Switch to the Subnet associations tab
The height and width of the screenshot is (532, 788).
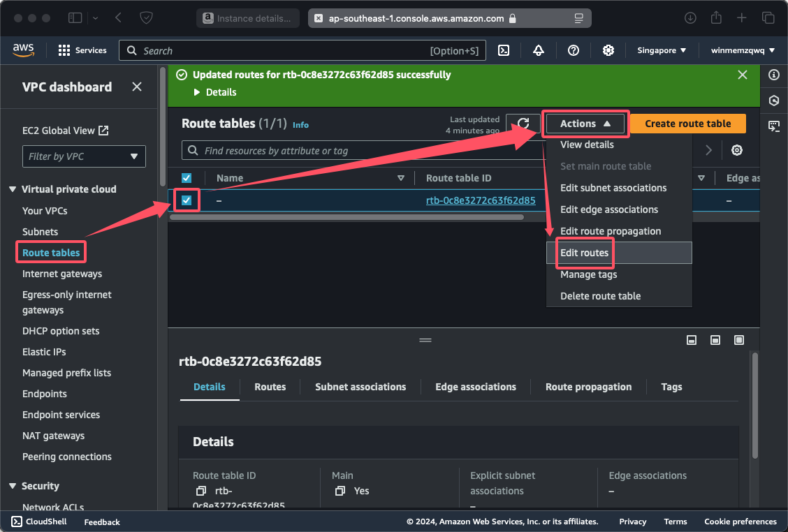point(360,387)
